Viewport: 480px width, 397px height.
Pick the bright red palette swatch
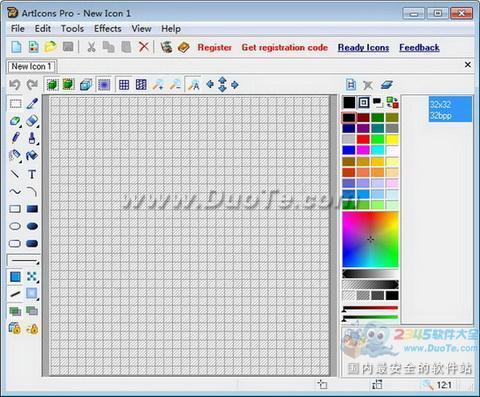pos(363,139)
